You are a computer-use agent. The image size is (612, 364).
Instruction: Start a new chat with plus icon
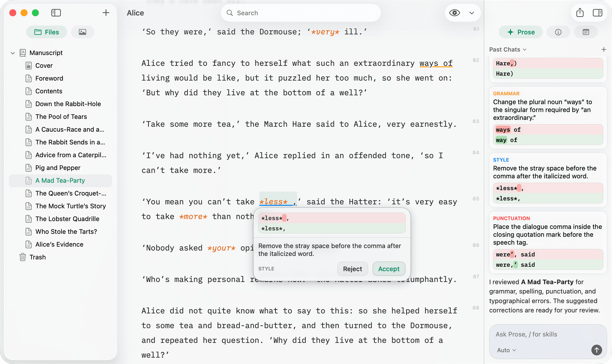click(604, 49)
